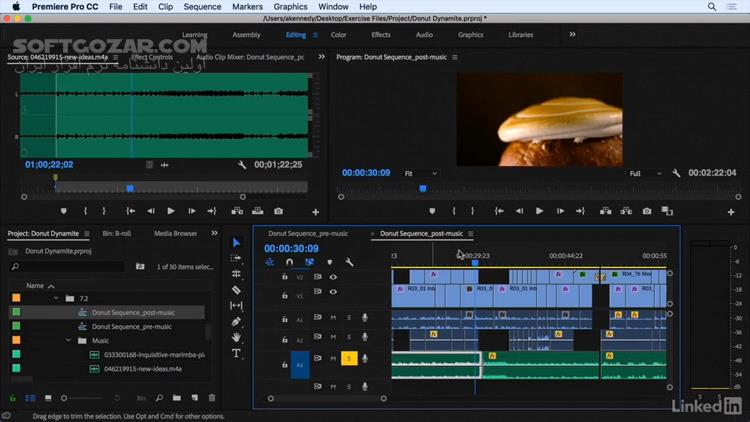Click the Project panel search field

(x=68, y=267)
